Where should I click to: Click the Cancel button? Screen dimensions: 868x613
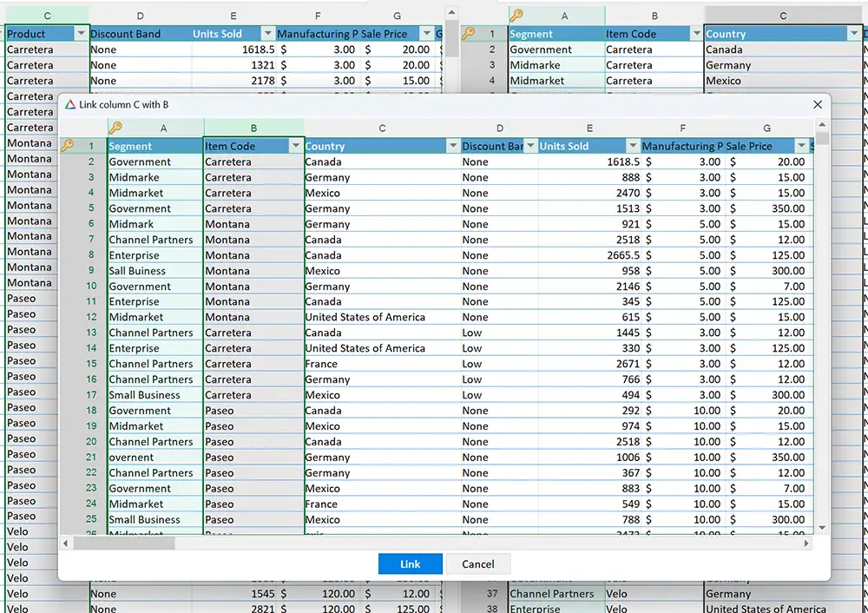pos(478,564)
